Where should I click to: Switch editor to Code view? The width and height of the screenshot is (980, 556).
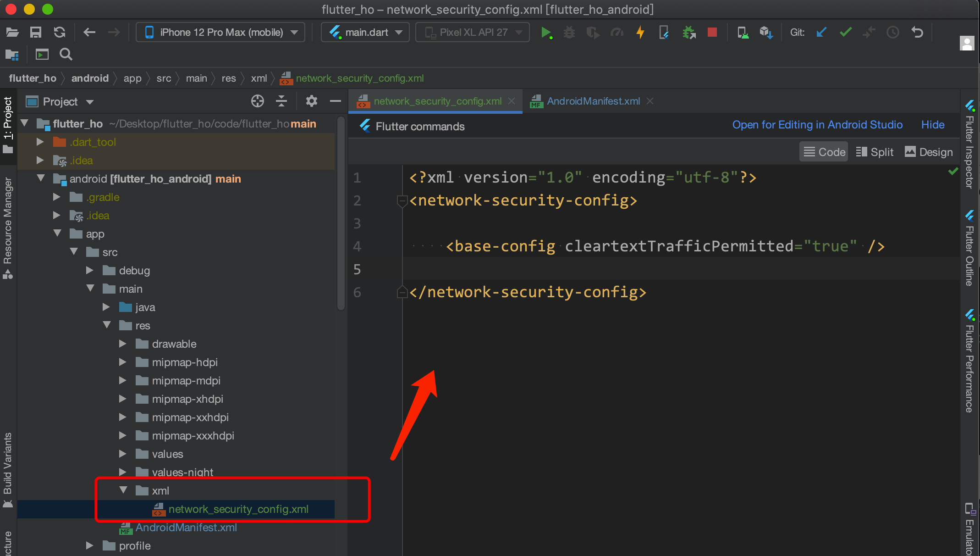pyautogui.click(x=824, y=152)
